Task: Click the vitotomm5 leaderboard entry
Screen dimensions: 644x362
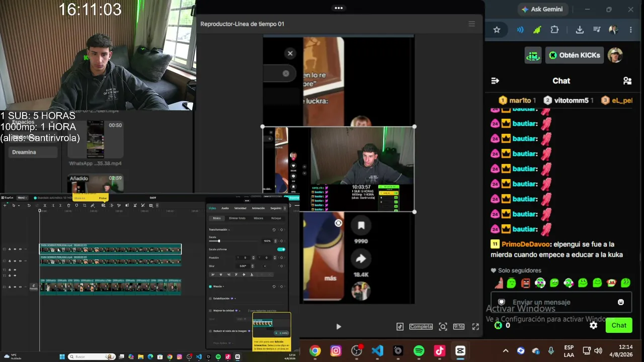Action: pyautogui.click(x=569, y=100)
